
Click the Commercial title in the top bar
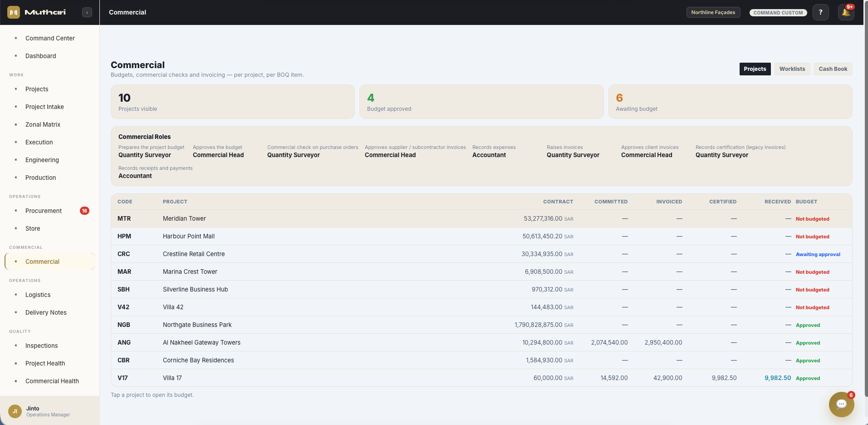[128, 12]
